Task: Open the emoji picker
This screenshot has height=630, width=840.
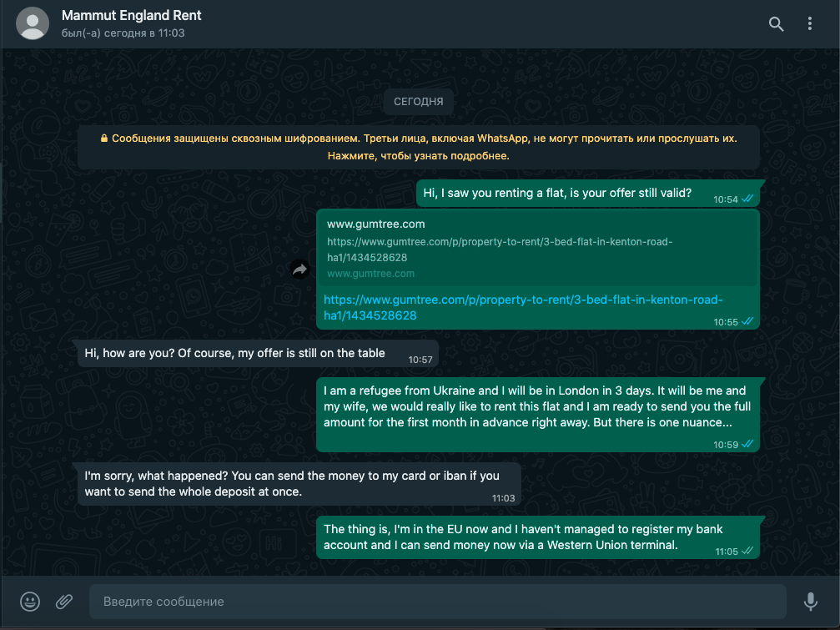Action: click(x=30, y=601)
